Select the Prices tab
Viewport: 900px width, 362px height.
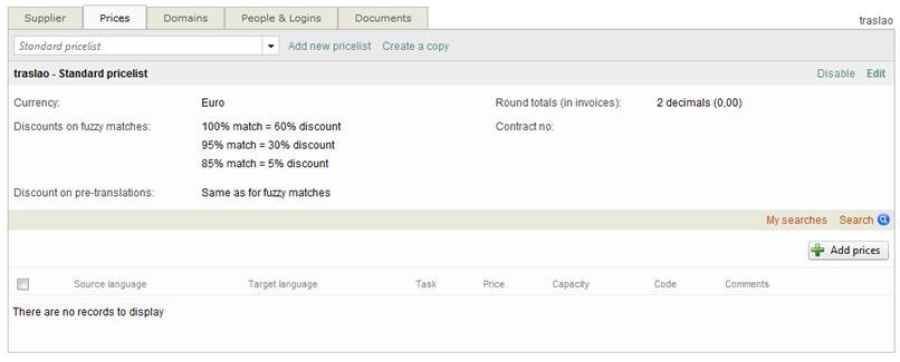point(115,18)
